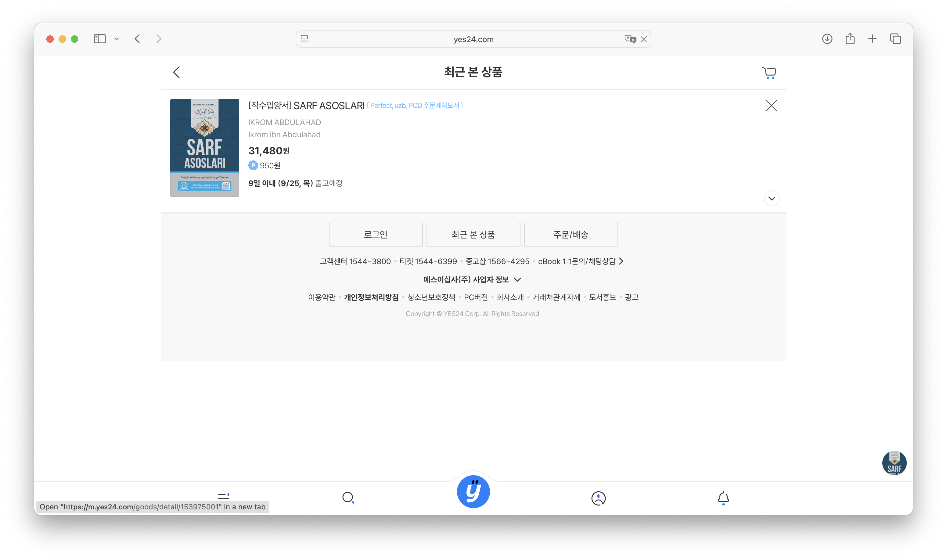Select the 최근 본 상품 footer button
The width and height of the screenshot is (947, 560).
pyautogui.click(x=473, y=235)
